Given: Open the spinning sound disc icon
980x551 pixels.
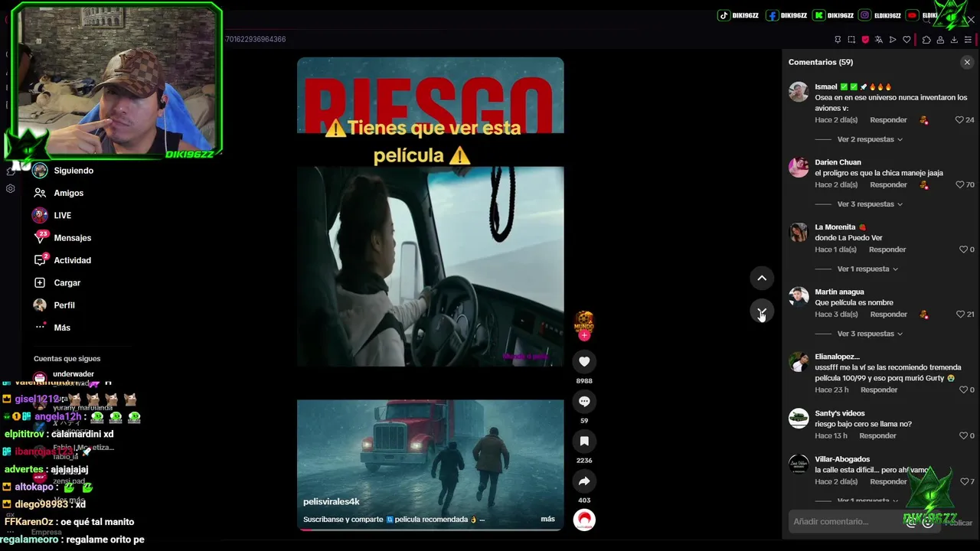Looking at the screenshot, I should tap(584, 520).
